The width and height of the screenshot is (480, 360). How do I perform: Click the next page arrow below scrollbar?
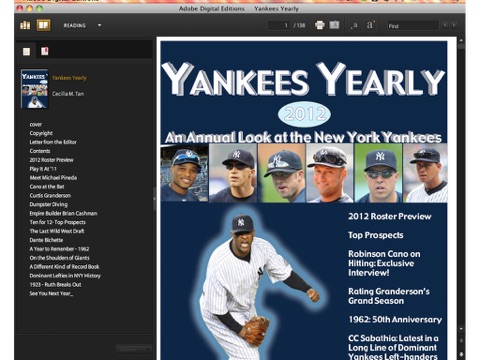pyautogui.click(x=461, y=354)
